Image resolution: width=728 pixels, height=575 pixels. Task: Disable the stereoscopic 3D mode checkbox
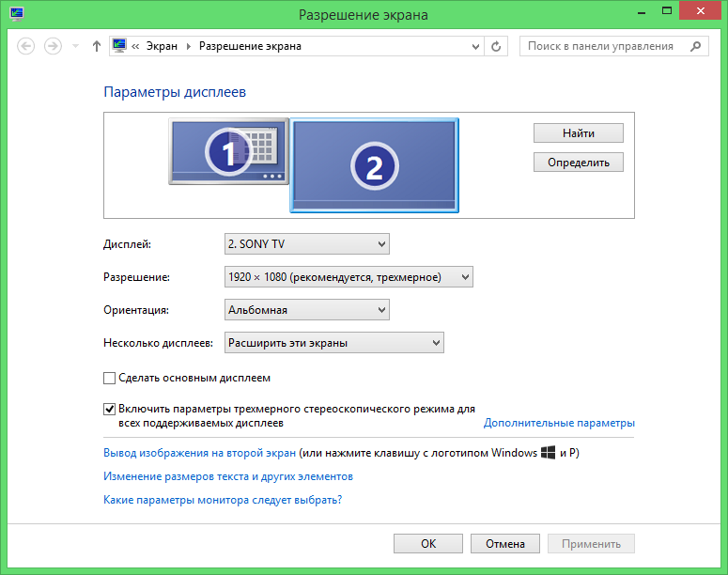click(x=109, y=410)
